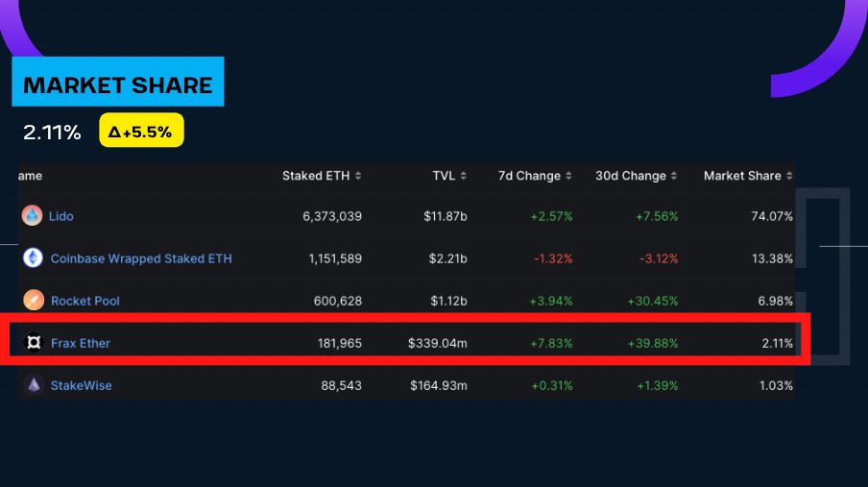Image resolution: width=868 pixels, height=487 pixels.
Task: Sort by 7d Change arrows
Action: (x=569, y=176)
